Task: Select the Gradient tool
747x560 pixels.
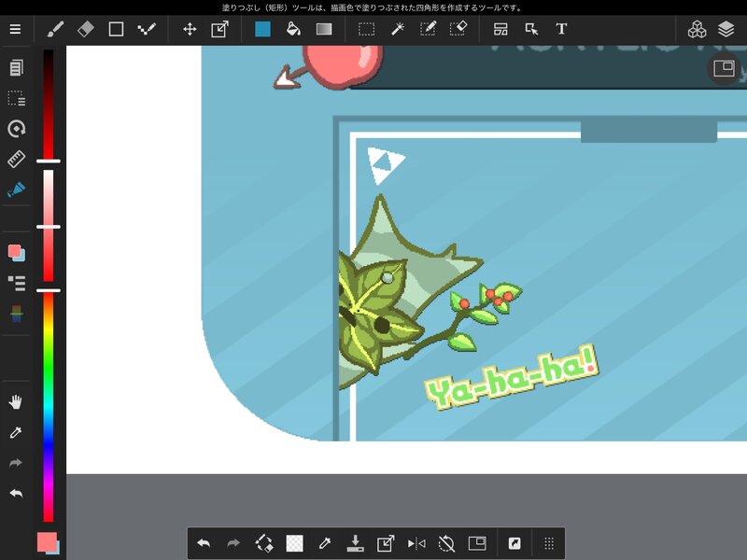Action: (323, 29)
